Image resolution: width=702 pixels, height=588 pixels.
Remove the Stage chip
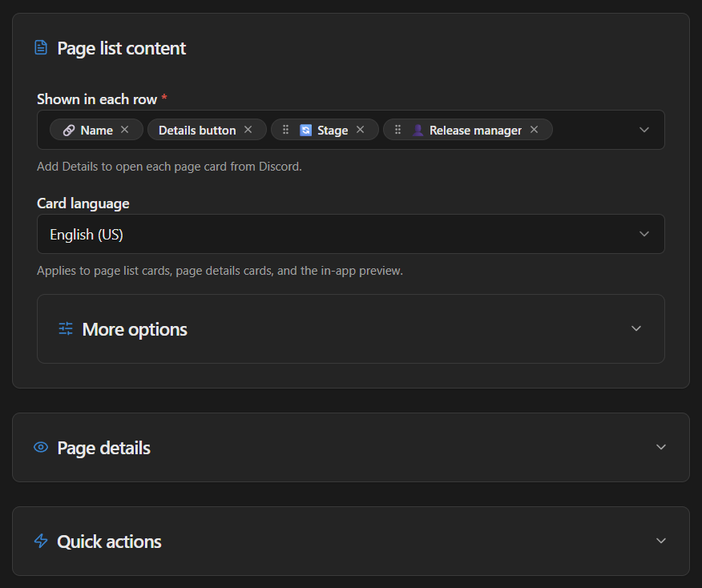[x=360, y=130]
